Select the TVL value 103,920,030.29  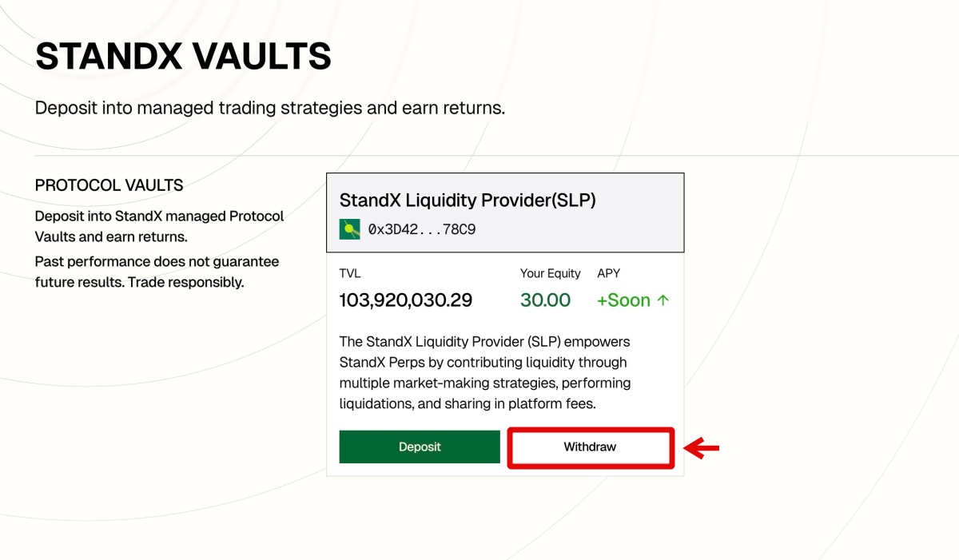(x=406, y=300)
